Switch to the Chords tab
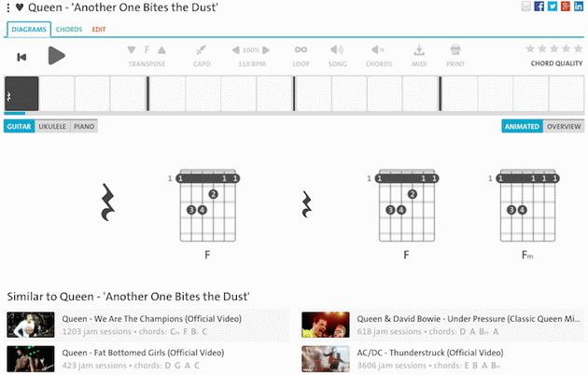 (69, 29)
